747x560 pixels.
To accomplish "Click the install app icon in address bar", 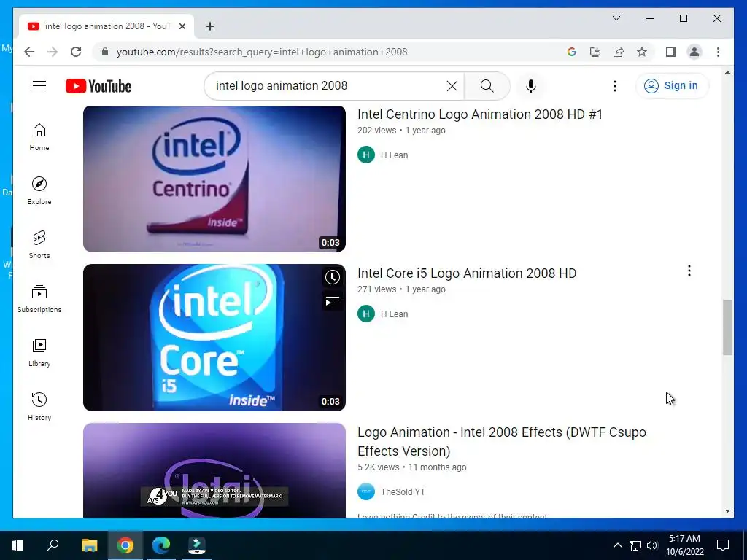I will click(595, 52).
